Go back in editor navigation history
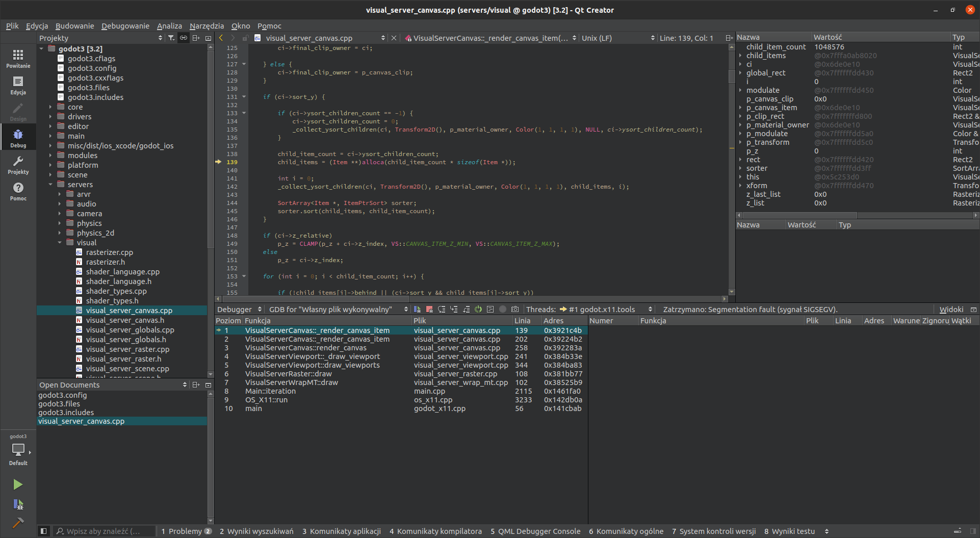 (x=221, y=38)
